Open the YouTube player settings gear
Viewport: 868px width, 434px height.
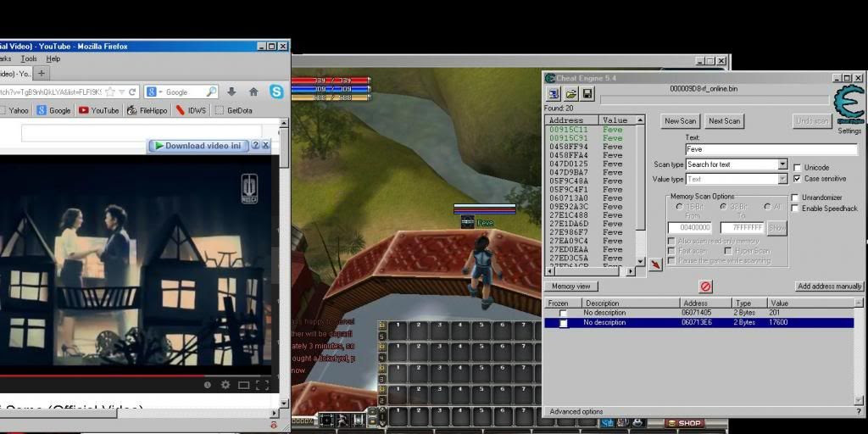coord(225,385)
